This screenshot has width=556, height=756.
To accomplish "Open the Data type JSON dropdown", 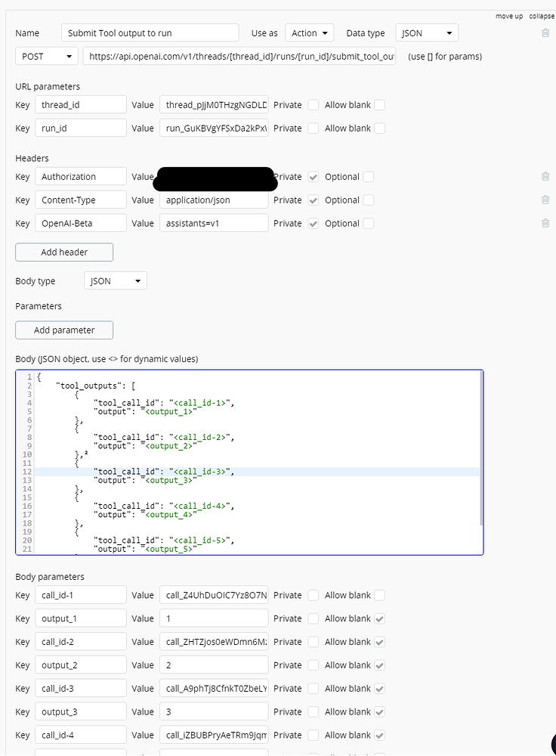I will 427,33.
